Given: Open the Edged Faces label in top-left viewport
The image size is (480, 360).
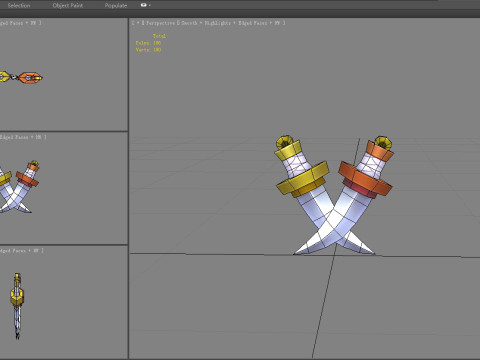Looking at the screenshot, I should click(12, 23).
